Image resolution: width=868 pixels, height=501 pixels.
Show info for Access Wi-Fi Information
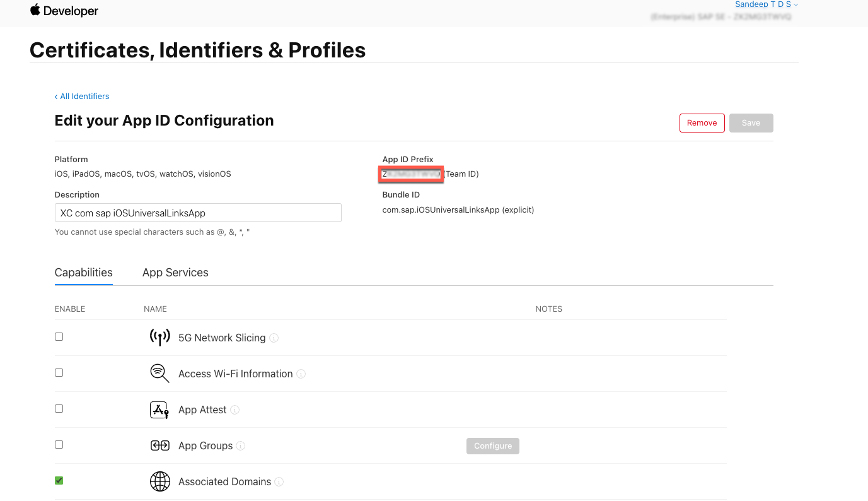point(301,374)
